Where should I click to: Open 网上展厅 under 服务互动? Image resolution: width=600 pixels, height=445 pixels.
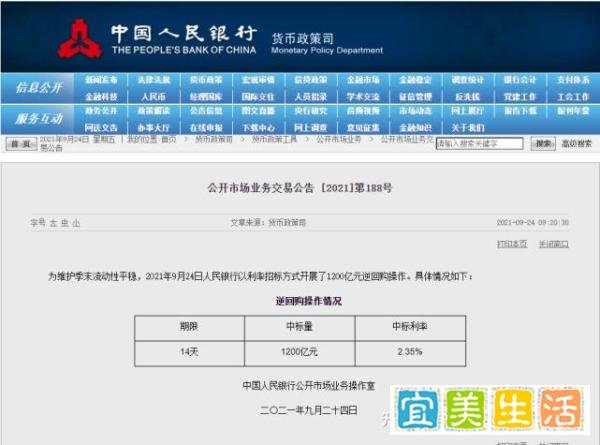(x=468, y=111)
